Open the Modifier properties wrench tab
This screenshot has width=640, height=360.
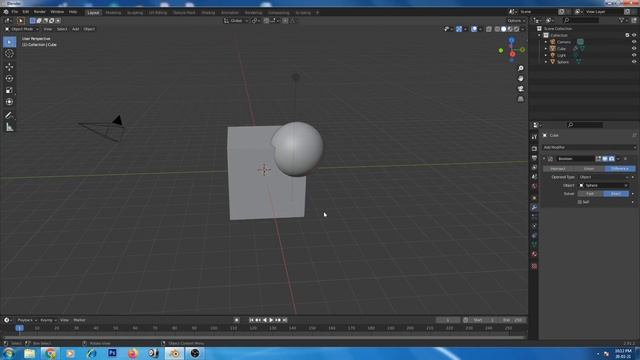(x=534, y=207)
